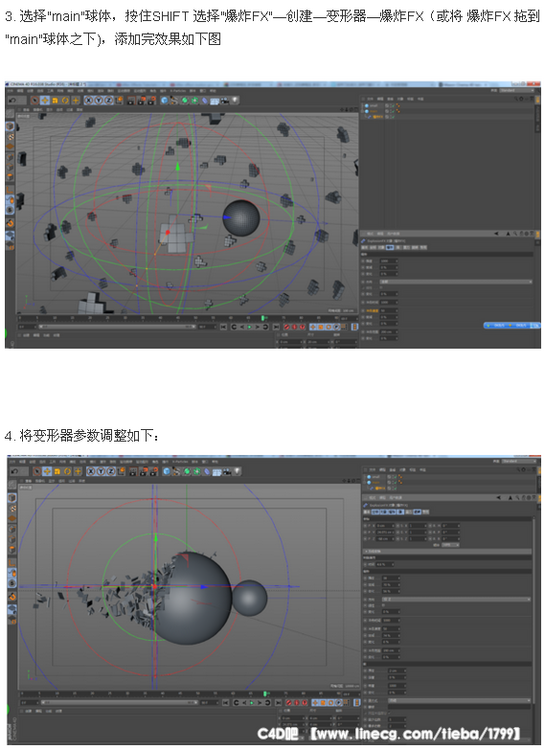Go to start frame in step 3 screenshot
Viewport: 545px width, 750px height.
click(x=223, y=327)
